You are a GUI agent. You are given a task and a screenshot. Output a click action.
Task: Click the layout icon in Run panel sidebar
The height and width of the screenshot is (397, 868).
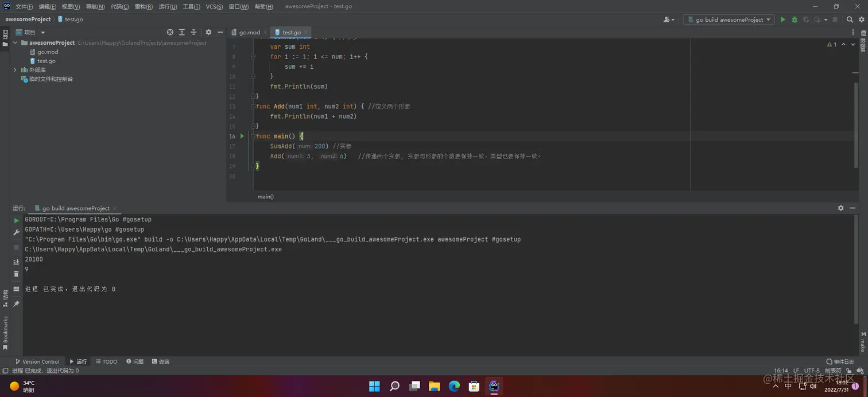(x=16, y=289)
